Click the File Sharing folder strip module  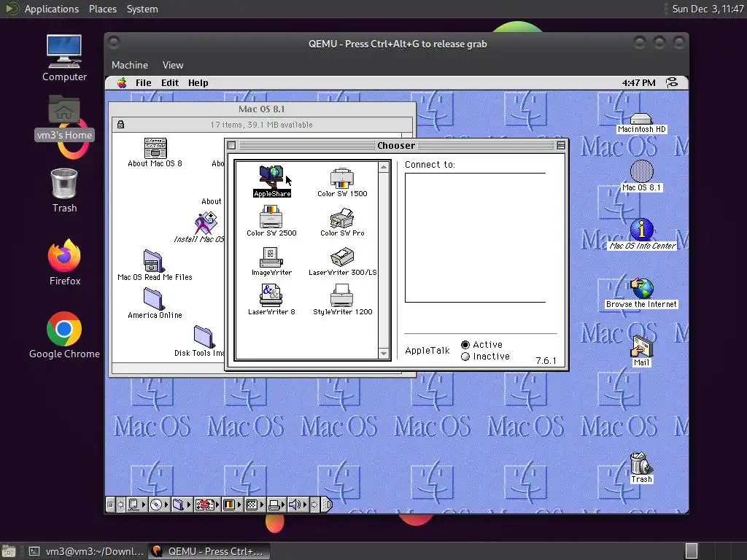point(178,505)
